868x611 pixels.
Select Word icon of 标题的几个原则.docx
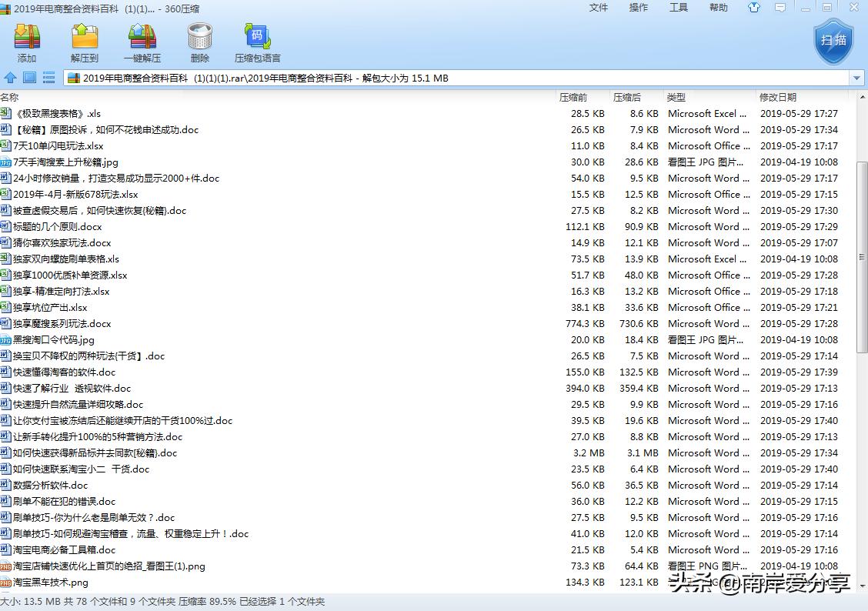pos(5,226)
